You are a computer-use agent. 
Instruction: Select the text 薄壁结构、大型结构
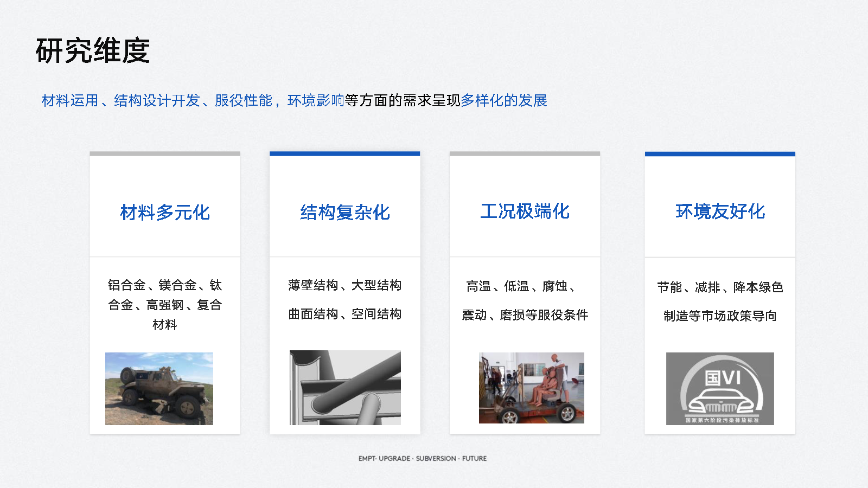(x=345, y=285)
